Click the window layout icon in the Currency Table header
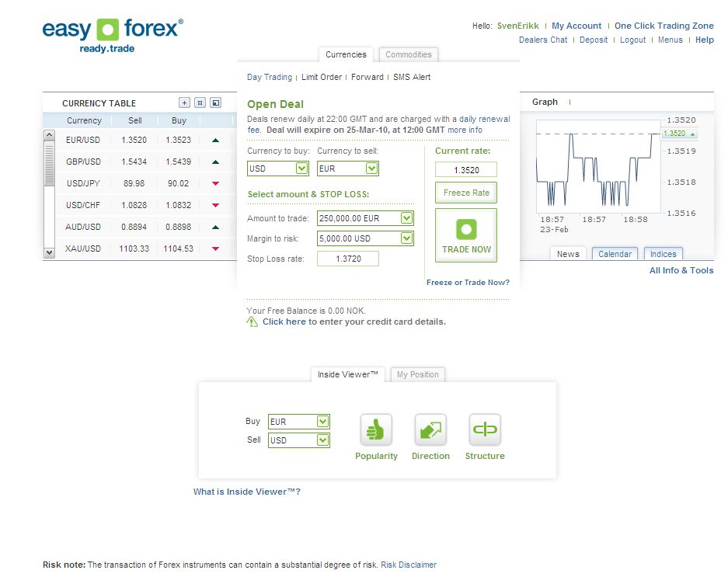The width and height of the screenshot is (728, 584). tap(216, 103)
